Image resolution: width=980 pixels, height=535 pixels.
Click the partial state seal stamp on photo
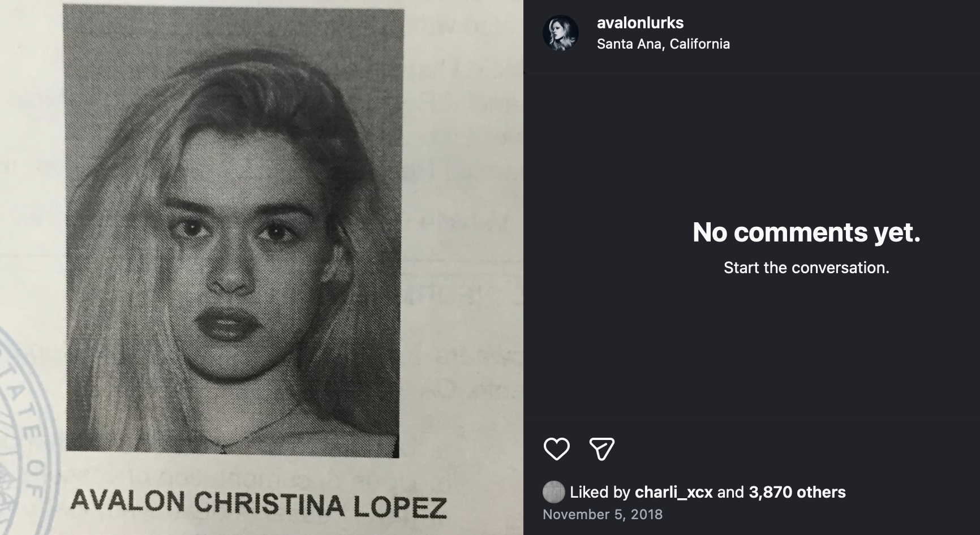(25, 430)
